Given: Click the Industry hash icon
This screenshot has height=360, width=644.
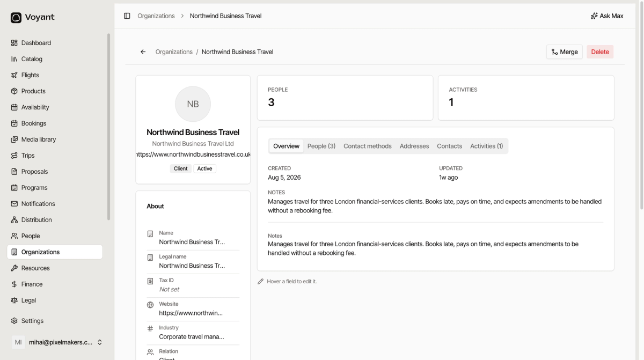Looking at the screenshot, I should point(150,328).
